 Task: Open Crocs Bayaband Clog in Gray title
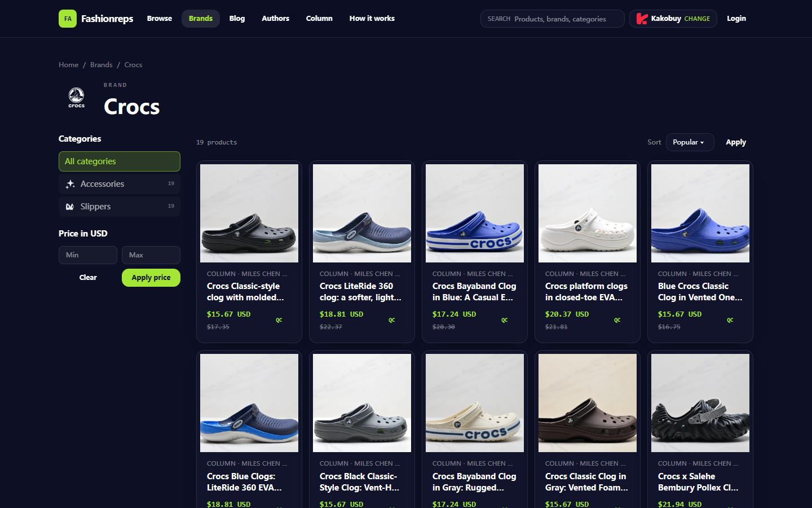click(x=474, y=482)
